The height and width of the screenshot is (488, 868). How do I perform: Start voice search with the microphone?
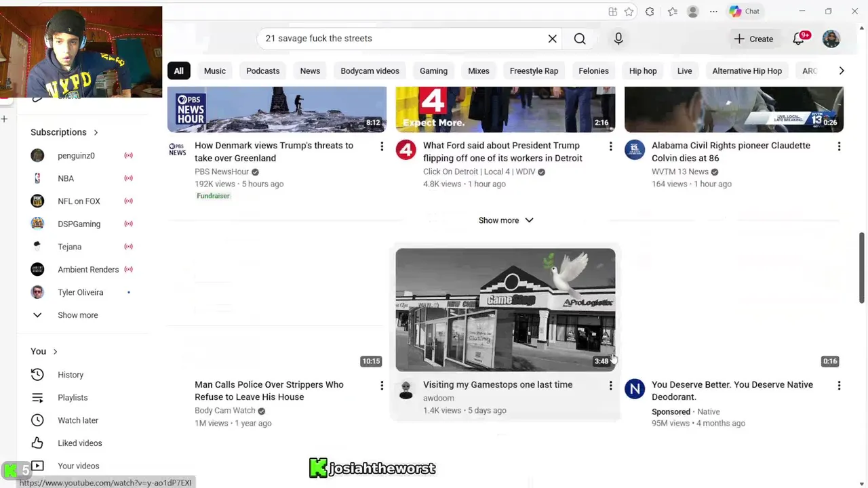[618, 39]
